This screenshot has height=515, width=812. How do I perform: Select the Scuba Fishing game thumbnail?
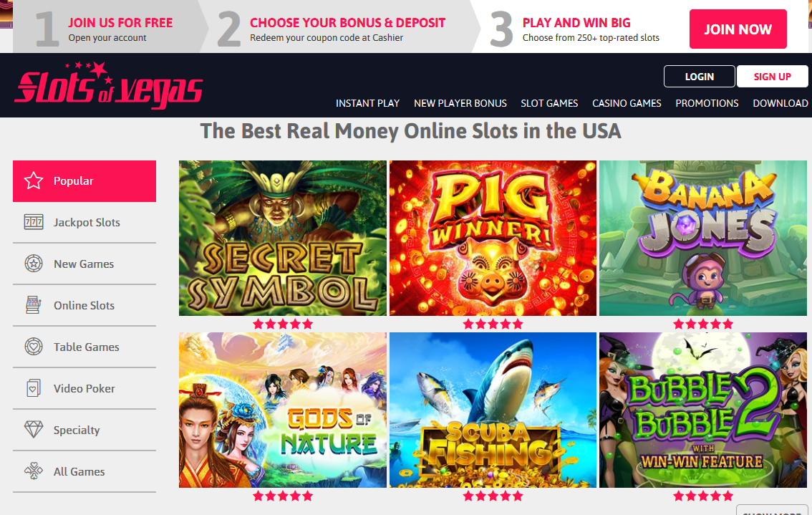point(493,410)
